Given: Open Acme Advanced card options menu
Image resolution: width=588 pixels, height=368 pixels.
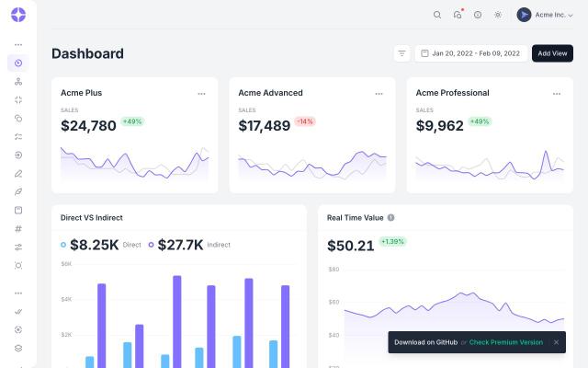Looking at the screenshot, I should tap(379, 94).
